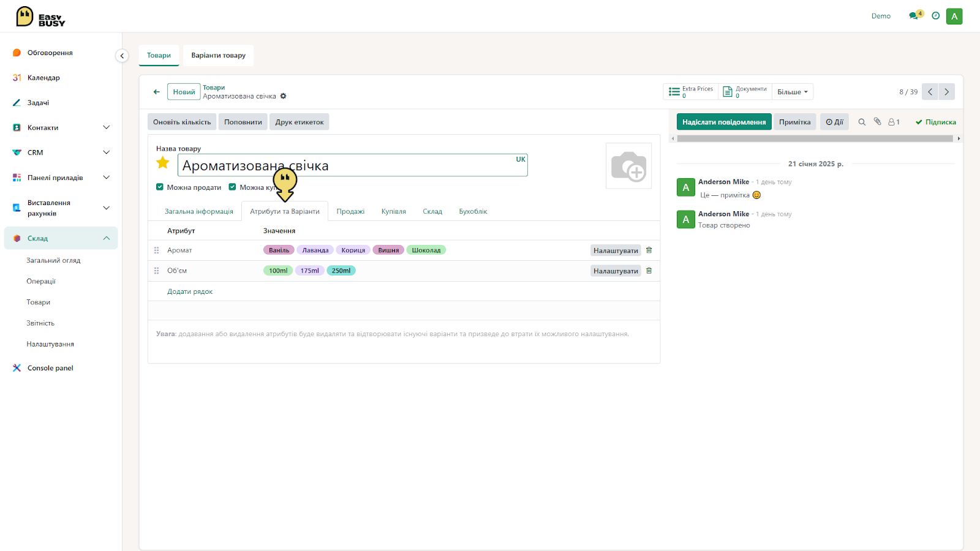Viewport: 980px width, 551px height.
Task: Delete the Об'єм attribute row
Action: (x=649, y=271)
